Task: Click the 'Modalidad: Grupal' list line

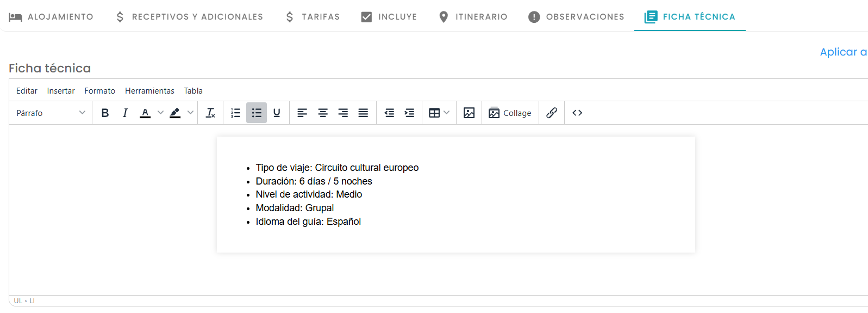Action: coord(295,208)
